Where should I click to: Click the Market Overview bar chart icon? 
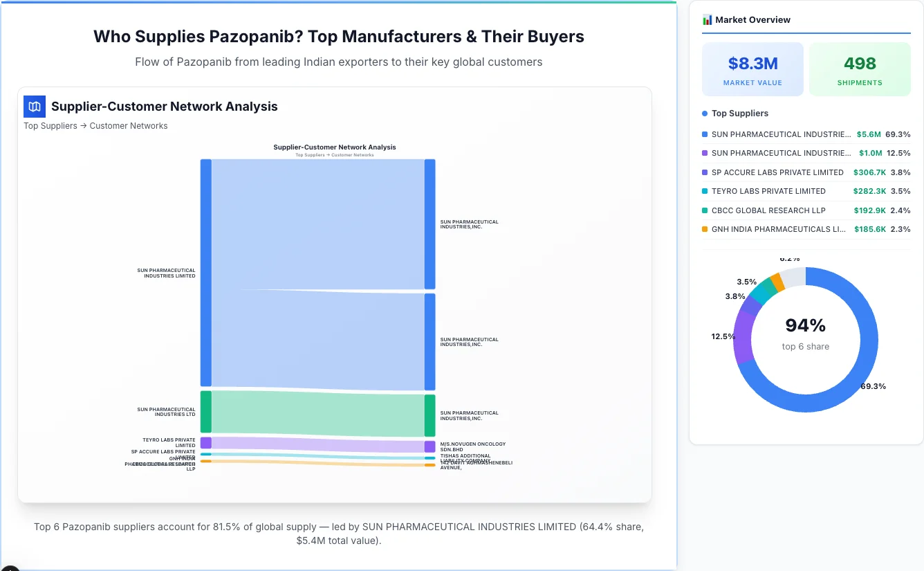[x=707, y=19]
